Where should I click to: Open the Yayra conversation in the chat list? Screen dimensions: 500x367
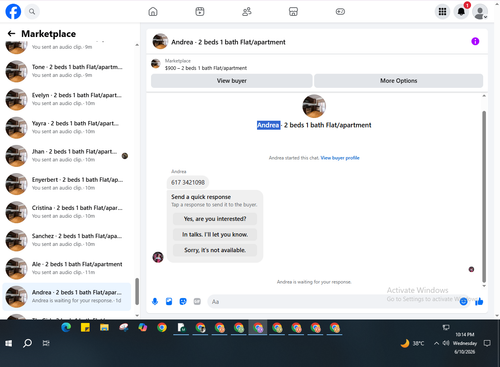(x=67, y=127)
